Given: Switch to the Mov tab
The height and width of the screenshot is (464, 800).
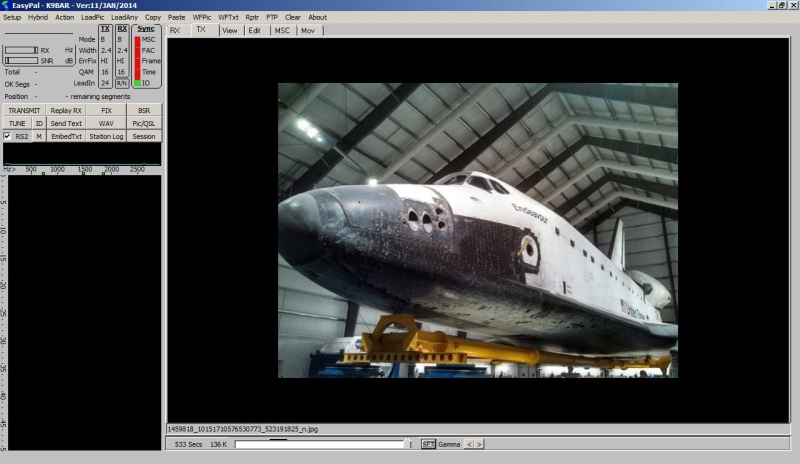Looking at the screenshot, I should click(x=308, y=31).
